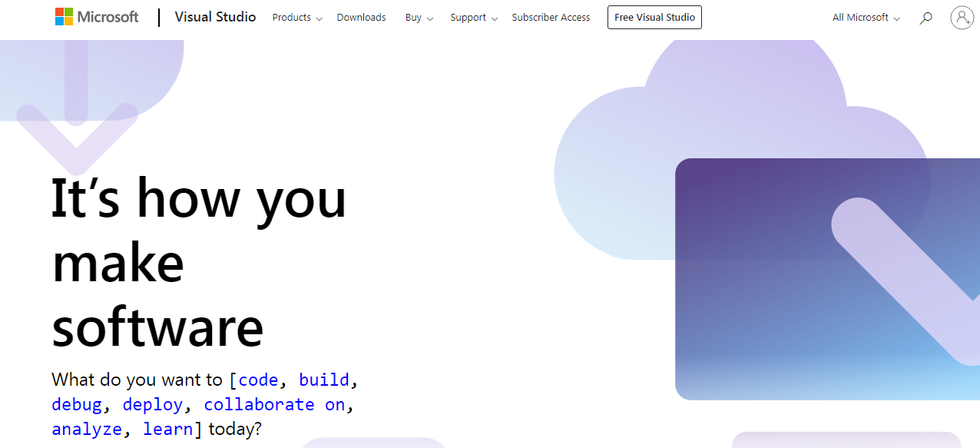Select the "collaborate on" link
This screenshot has height=448, width=980.
click(274, 405)
